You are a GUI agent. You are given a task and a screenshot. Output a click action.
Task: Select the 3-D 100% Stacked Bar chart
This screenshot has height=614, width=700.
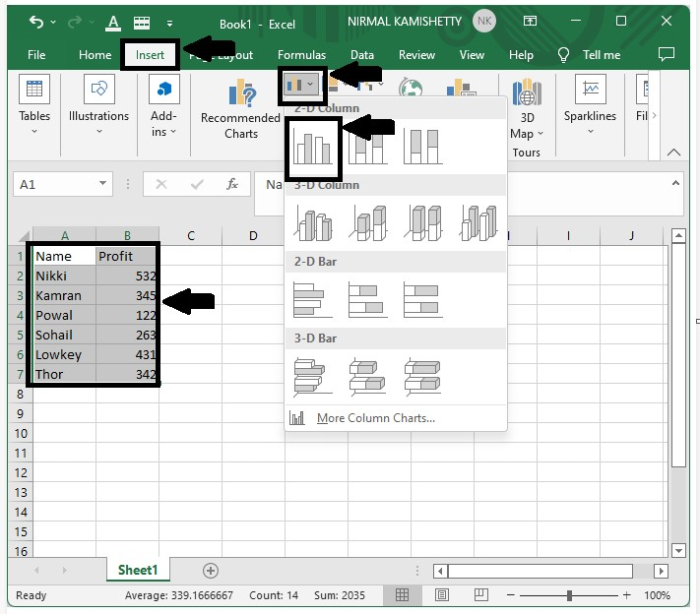pyautogui.click(x=423, y=377)
